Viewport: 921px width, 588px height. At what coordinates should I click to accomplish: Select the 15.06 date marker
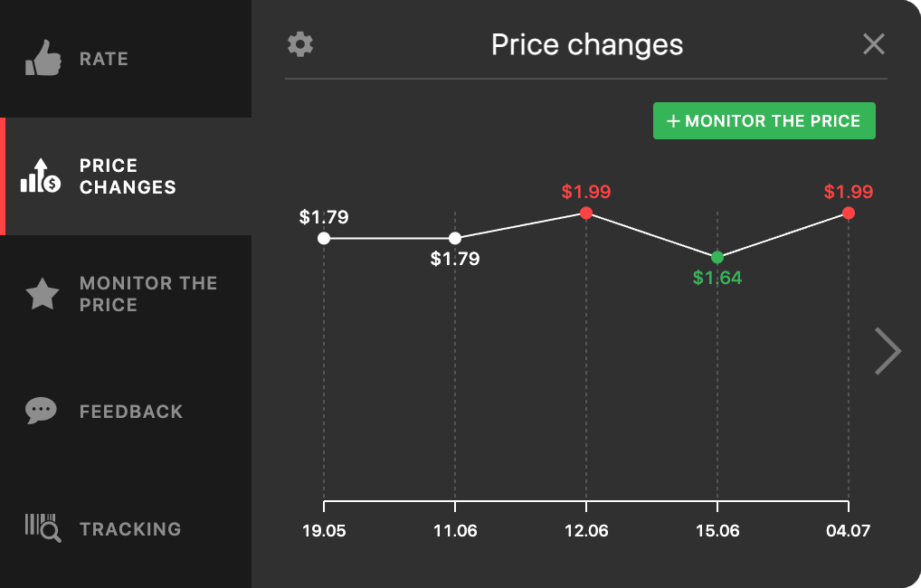(717, 531)
